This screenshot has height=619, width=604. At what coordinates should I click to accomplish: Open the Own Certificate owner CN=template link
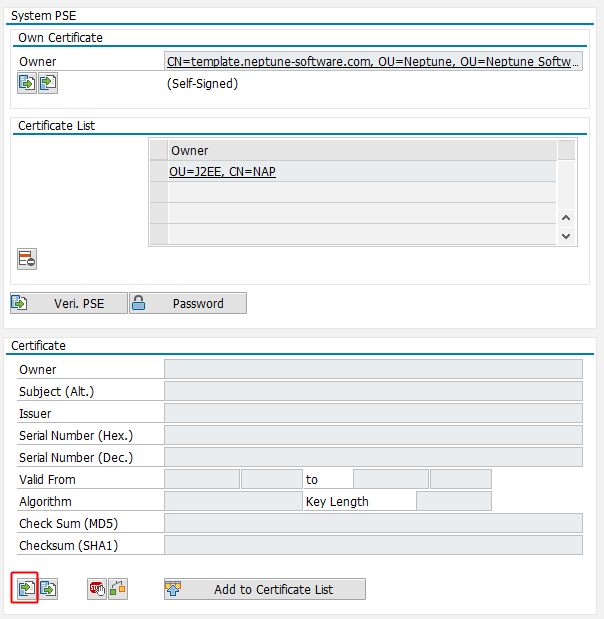click(373, 61)
